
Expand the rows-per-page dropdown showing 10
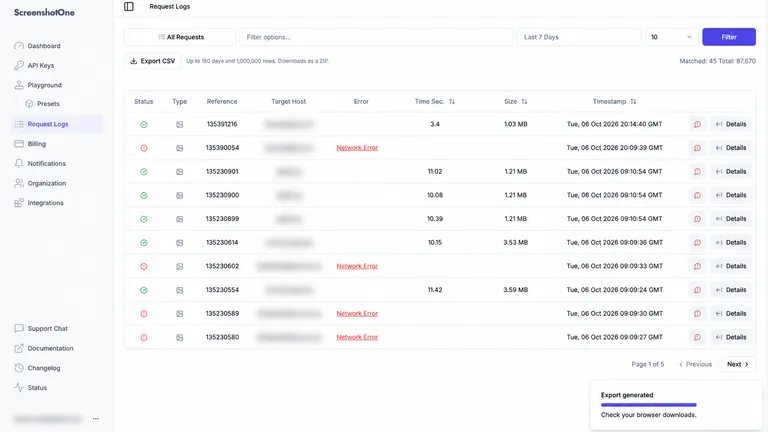(671, 37)
